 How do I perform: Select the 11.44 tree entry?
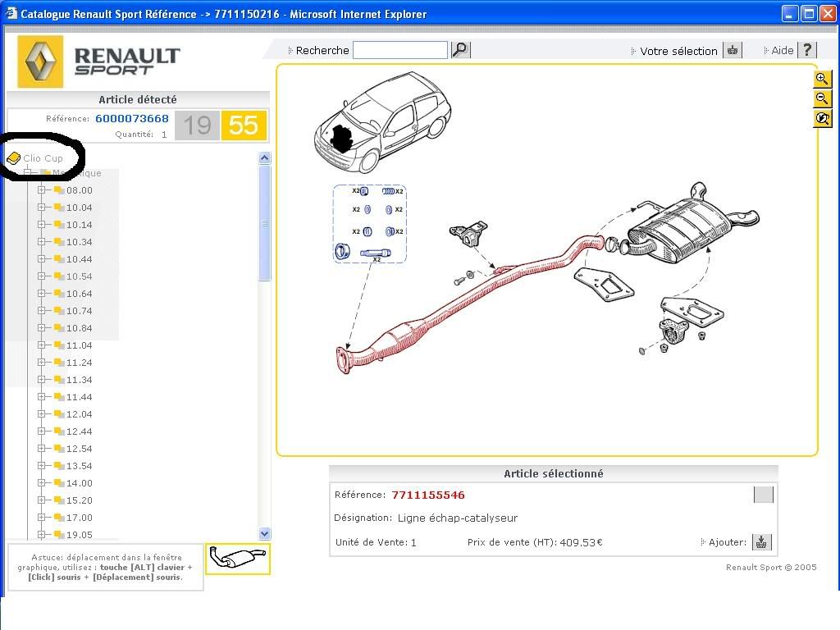[x=80, y=397]
